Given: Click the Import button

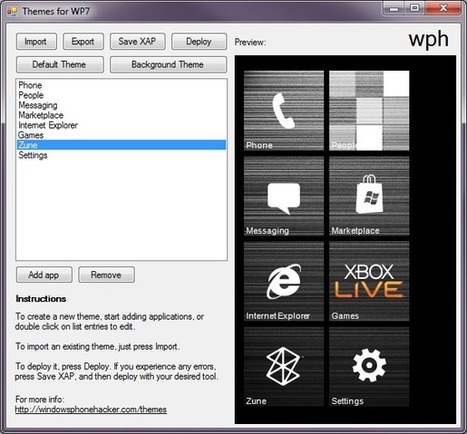Looking at the screenshot, I should 36,42.
